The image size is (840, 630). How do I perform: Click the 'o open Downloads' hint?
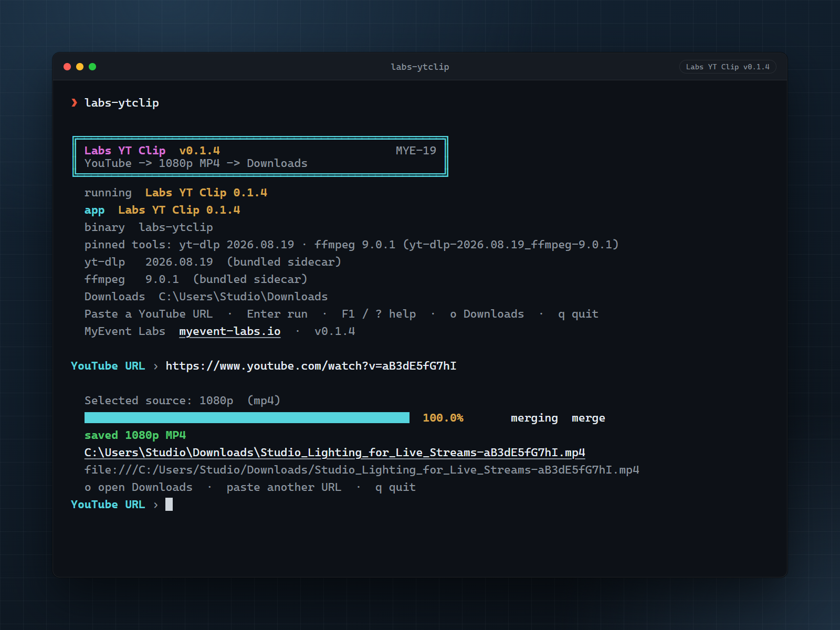coord(139,487)
